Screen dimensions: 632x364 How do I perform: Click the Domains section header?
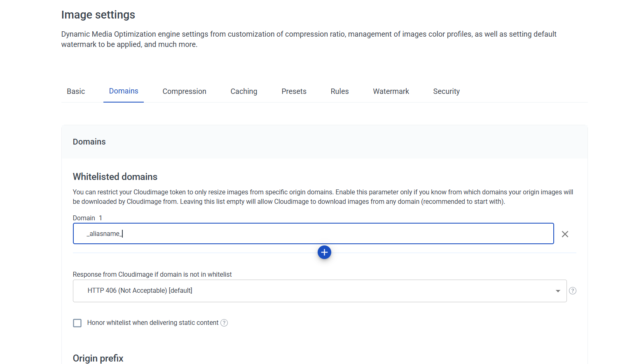(89, 142)
